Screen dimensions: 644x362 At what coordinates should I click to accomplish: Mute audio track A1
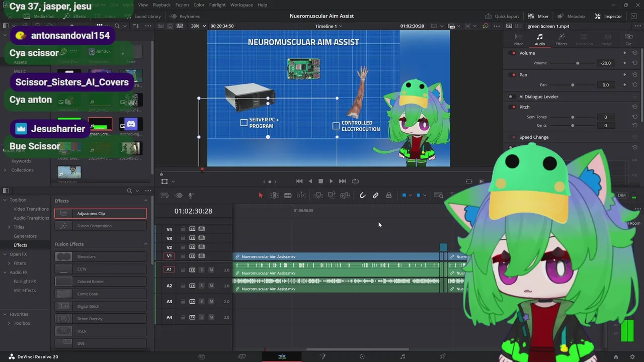coord(211,270)
